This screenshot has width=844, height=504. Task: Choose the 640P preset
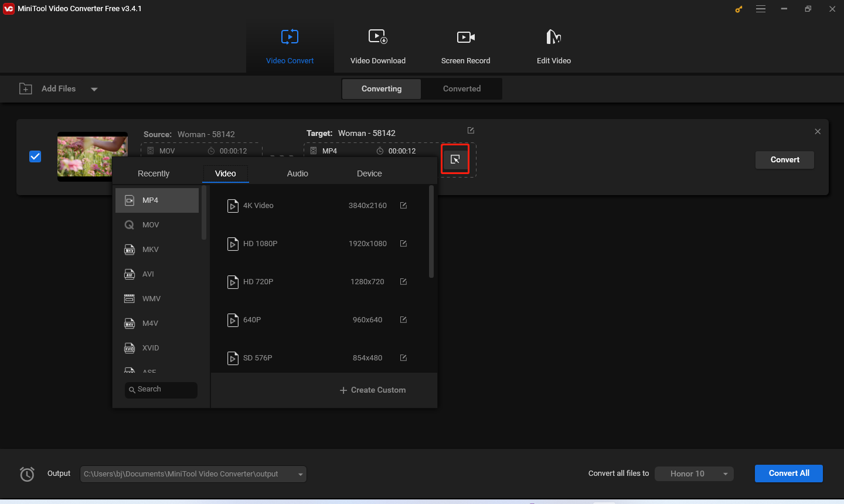[319, 320]
